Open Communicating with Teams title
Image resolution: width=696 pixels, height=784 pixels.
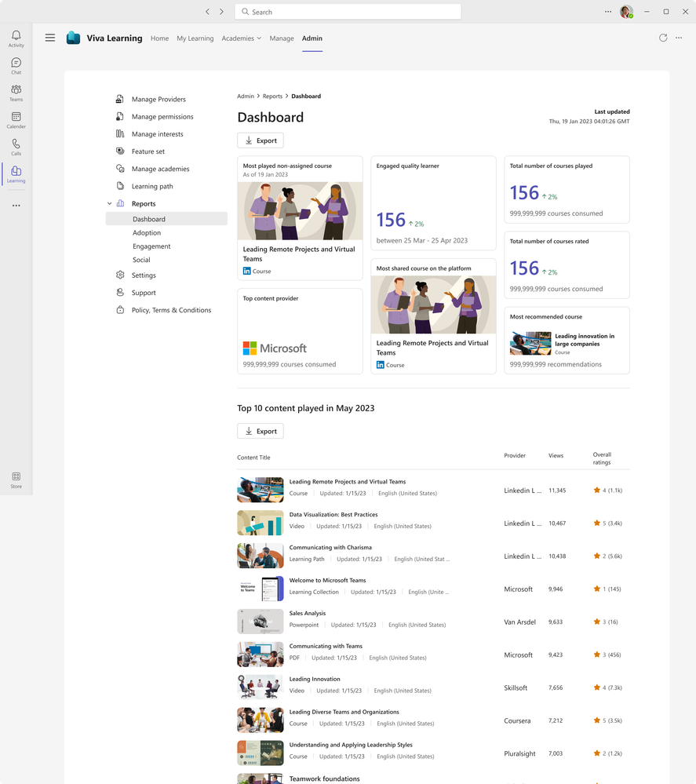pyautogui.click(x=326, y=646)
